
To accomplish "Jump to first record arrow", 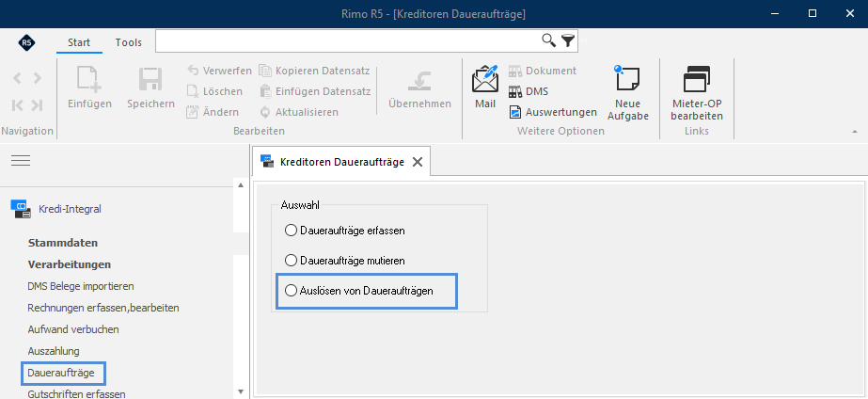I will pos(17,105).
